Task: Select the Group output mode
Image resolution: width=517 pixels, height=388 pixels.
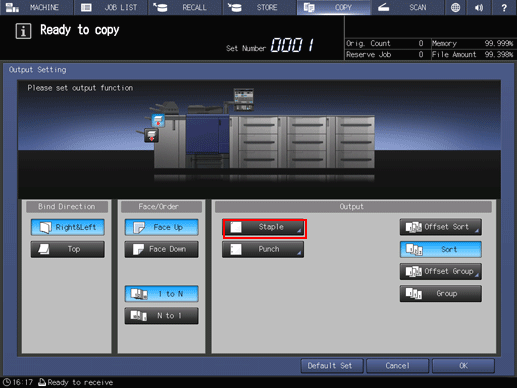Action: pos(441,294)
